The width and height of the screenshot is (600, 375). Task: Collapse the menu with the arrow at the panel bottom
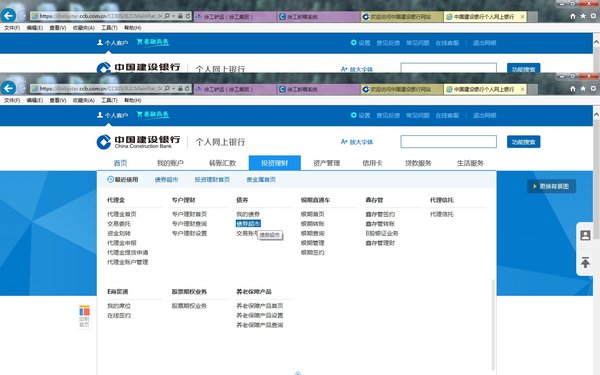[298, 373]
